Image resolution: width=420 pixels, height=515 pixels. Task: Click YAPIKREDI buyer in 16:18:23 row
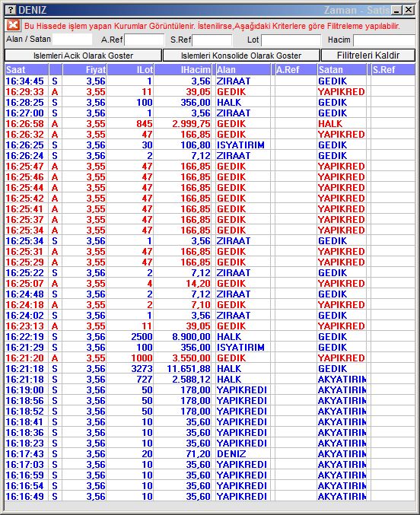[241, 443]
